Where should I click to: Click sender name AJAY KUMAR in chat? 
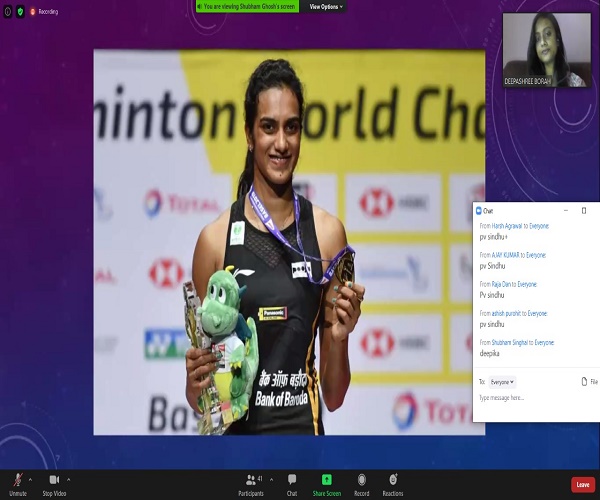(505, 255)
